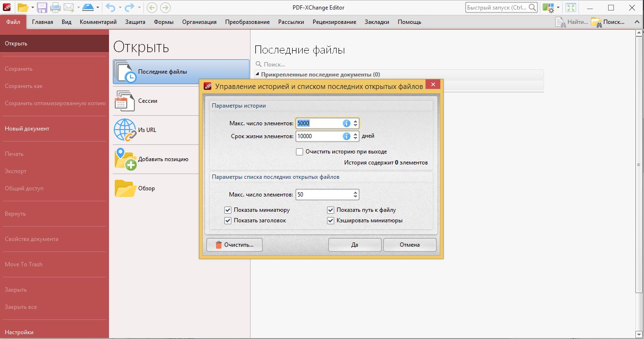Screen dimensions: 644x339
Task: Open the UI customization settings icon
Action: (x=548, y=8)
